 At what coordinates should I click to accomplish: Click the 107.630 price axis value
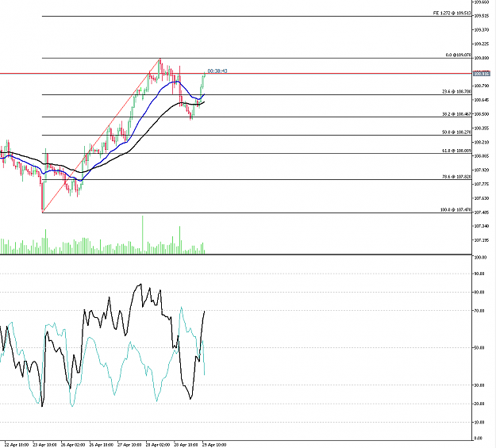[x=481, y=198]
